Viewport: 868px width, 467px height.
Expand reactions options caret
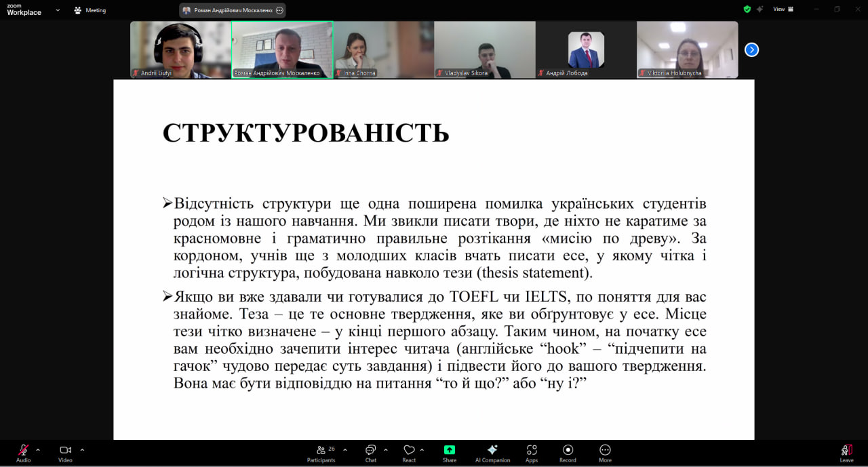point(422,449)
